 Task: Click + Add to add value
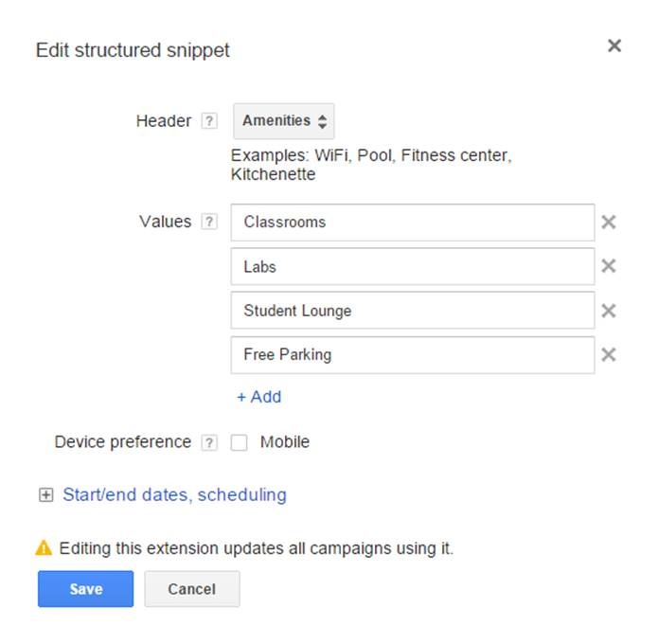pos(258,397)
